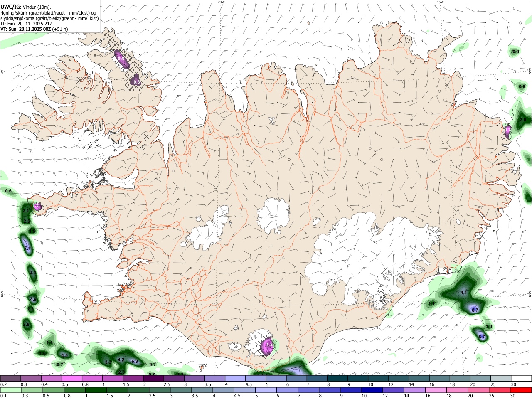
Task: Click the 1.0 precipitation label in the southeast
Action: coord(489,326)
